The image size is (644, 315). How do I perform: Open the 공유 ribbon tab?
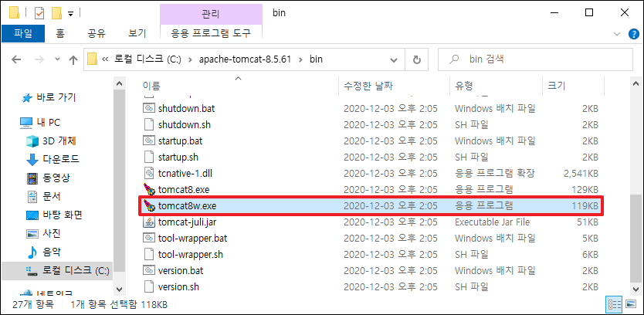tap(97, 33)
